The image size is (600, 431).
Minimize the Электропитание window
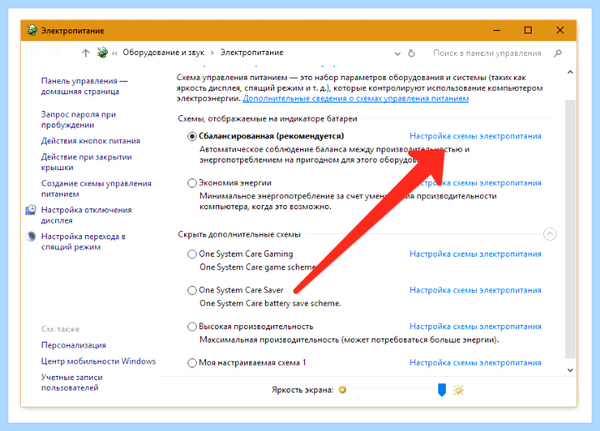[497, 30]
